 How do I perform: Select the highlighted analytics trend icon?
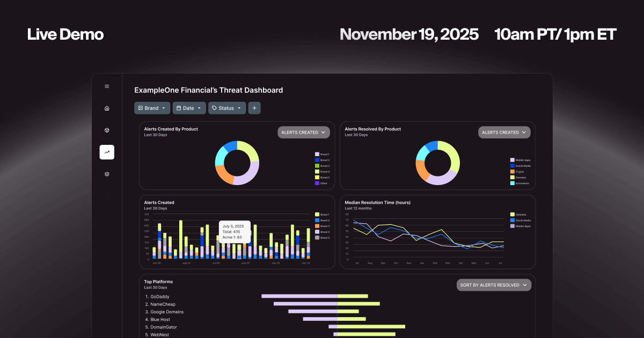107,152
